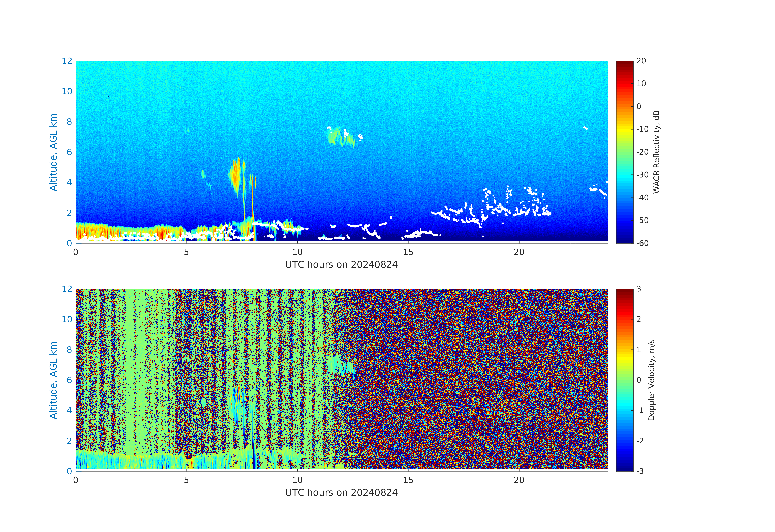Click the -60 tick on reflectivity colorbar
The height and width of the screenshot is (532, 775).
pyautogui.click(x=642, y=243)
